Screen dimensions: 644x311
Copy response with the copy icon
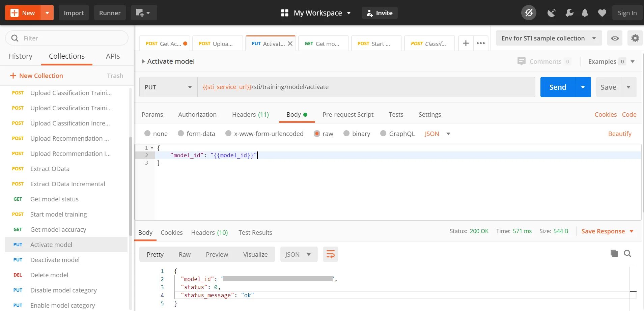614,253
